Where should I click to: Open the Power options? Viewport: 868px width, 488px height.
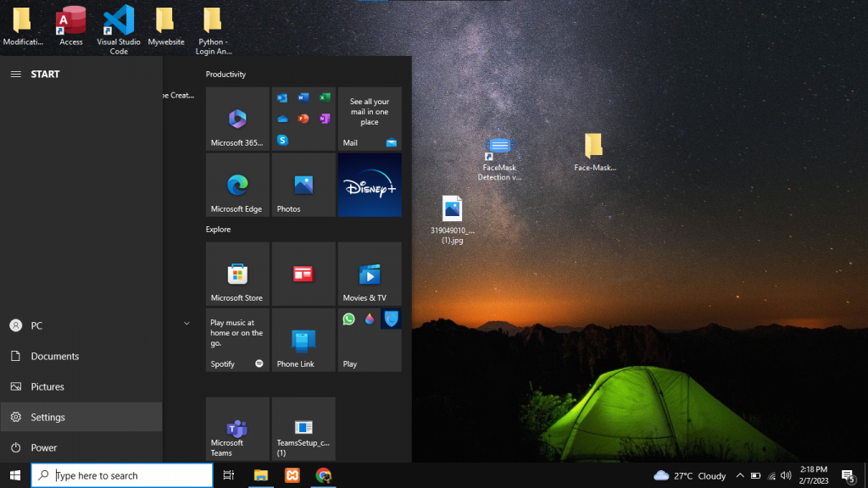point(81,447)
